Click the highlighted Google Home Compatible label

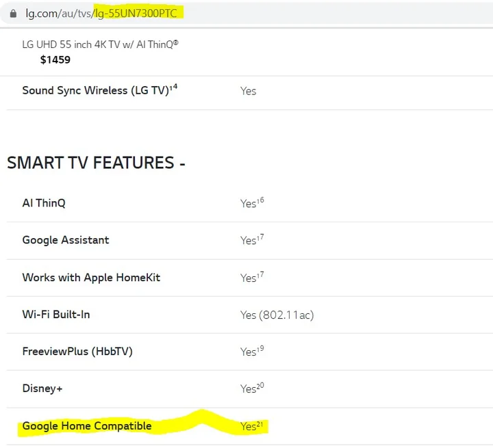pos(87,426)
